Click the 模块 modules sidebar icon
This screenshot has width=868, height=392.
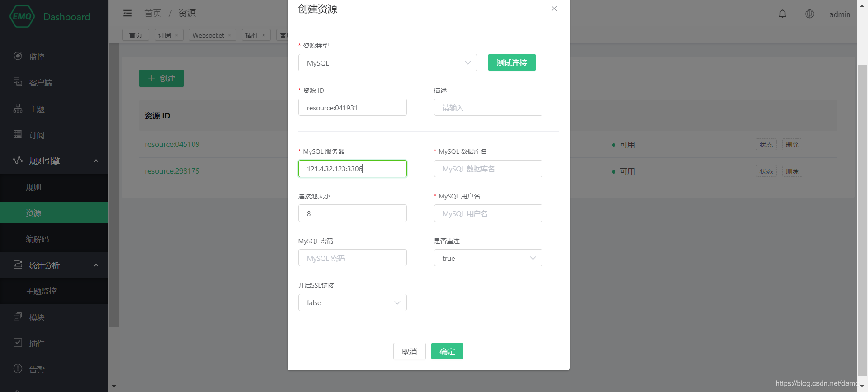18,317
